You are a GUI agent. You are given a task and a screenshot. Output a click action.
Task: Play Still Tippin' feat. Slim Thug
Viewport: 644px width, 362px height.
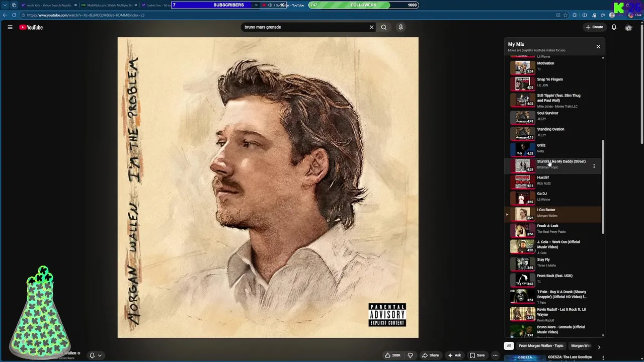[x=553, y=101]
